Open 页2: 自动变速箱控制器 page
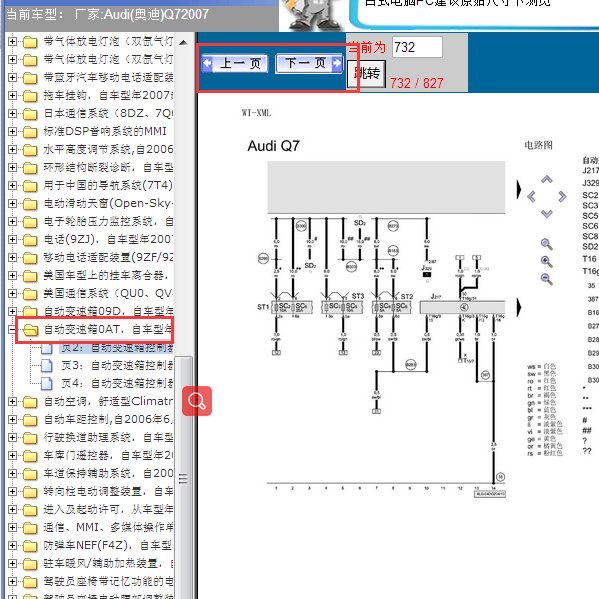The width and height of the screenshot is (599, 599). [117, 348]
